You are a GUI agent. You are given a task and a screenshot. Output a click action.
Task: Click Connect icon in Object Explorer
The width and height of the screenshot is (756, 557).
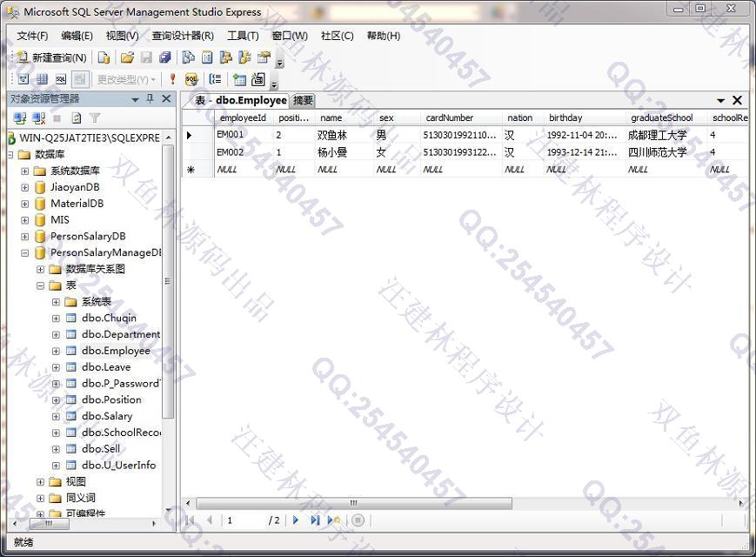click(20, 118)
